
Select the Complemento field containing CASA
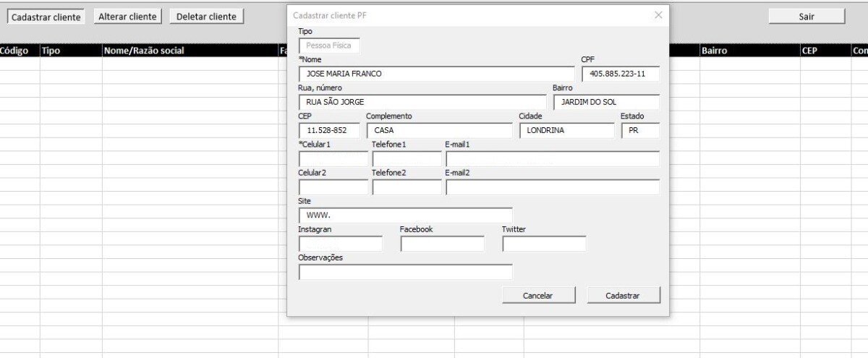(439, 131)
